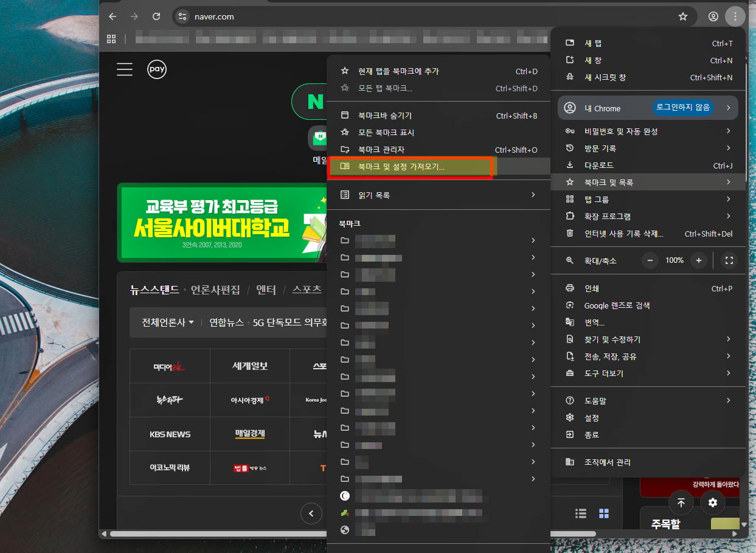Open 매일경제 press tile

click(x=250, y=434)
